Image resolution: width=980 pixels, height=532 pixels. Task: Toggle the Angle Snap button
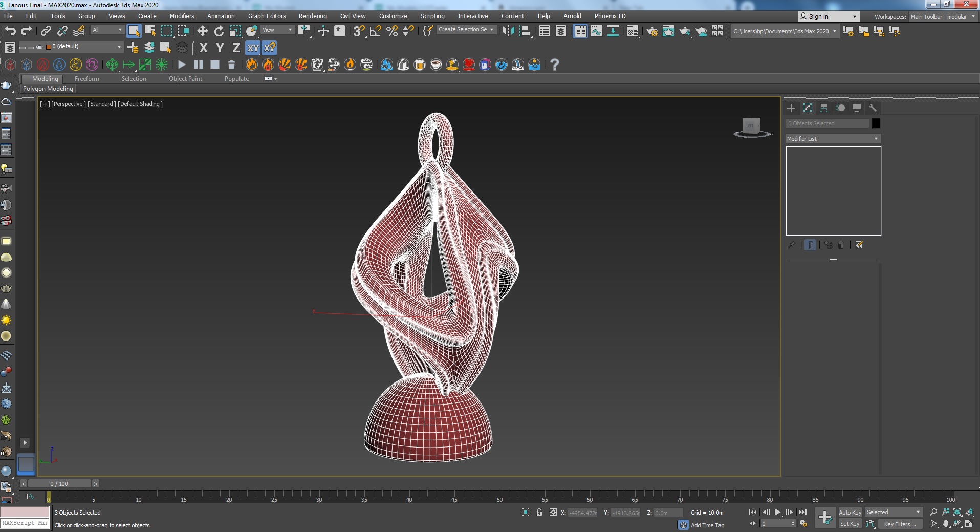(x=375, y=31)
